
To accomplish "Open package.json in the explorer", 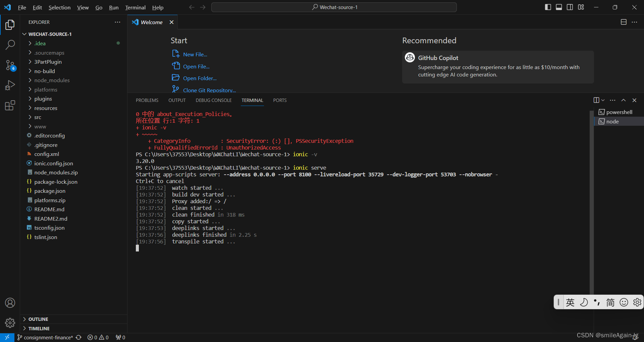I will click(x=74, y=191).
